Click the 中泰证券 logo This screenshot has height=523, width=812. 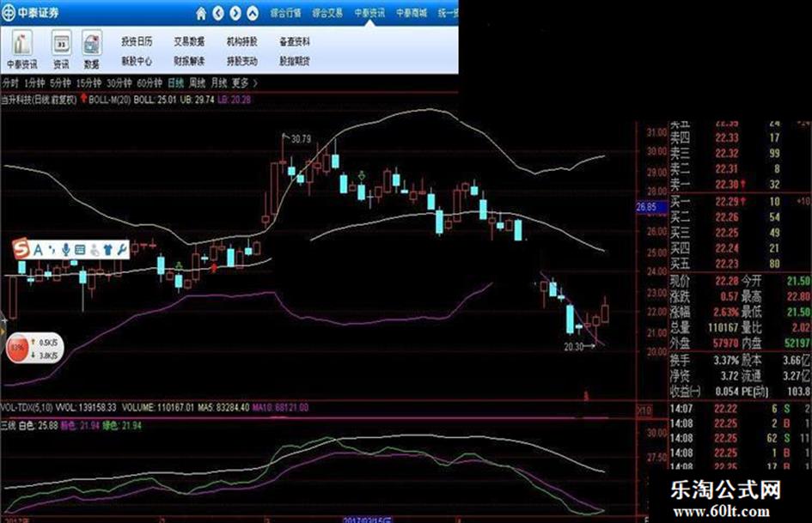(x=30, y=12)
